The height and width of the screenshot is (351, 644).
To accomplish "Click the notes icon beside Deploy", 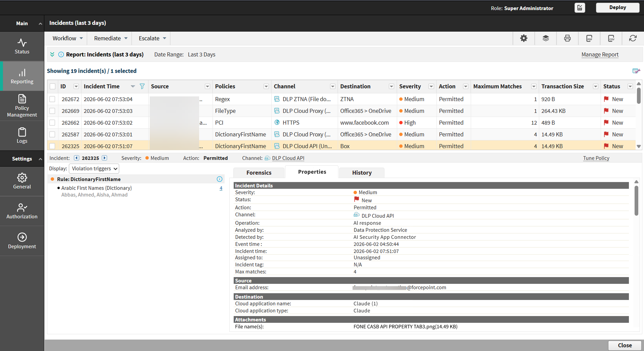I will coord(580,8).
